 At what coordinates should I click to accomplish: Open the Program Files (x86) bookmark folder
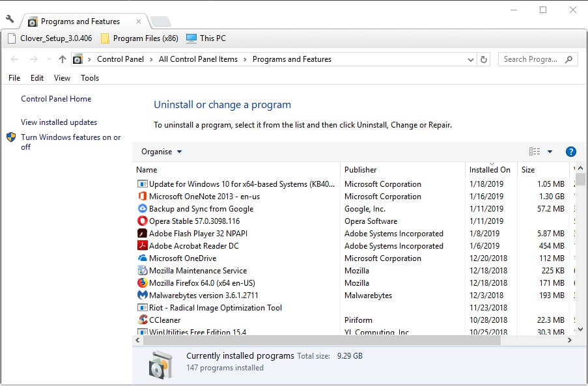139,38
